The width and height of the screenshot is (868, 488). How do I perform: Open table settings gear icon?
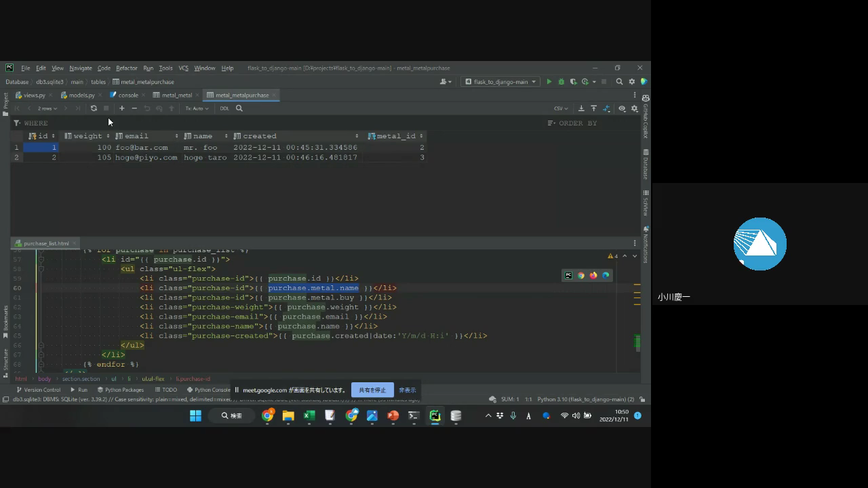pyautogui.click(x=634, y=108)
